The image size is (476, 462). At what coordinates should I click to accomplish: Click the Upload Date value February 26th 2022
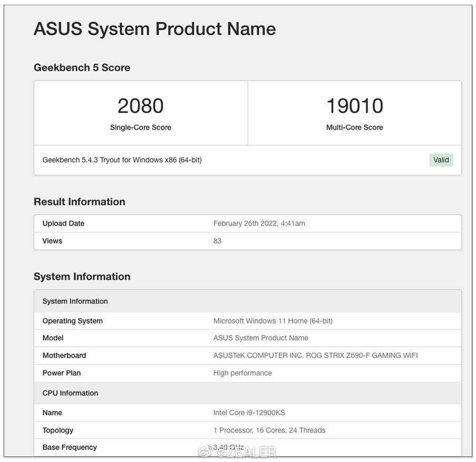259,223
